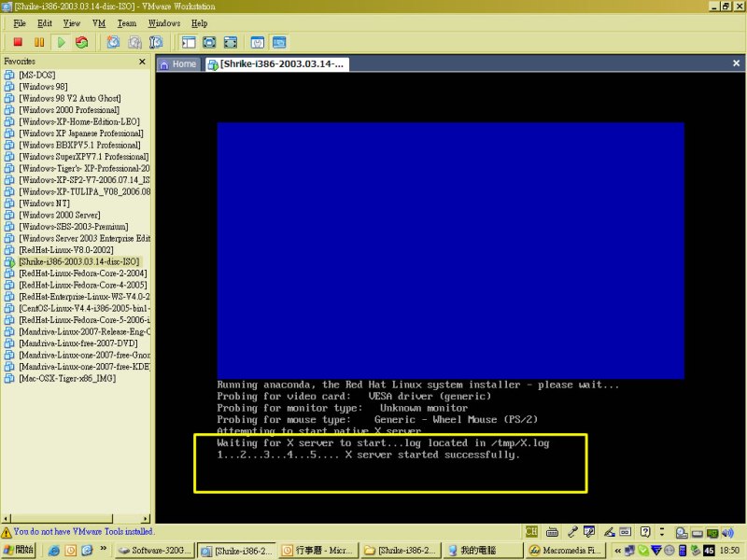
Task: Close the Favorites panel
Action: point(142,62)
